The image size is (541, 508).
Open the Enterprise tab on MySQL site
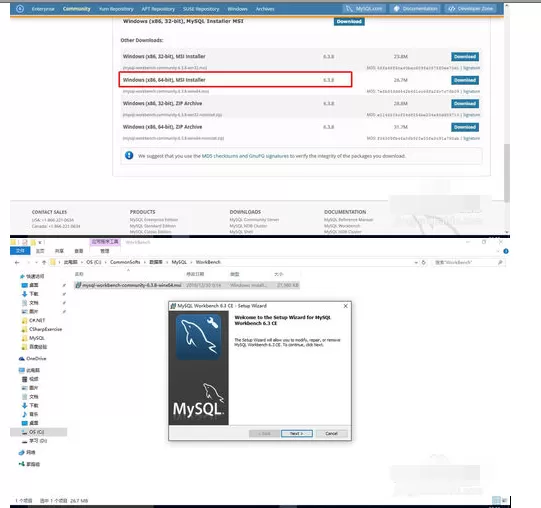pos(43,9)
